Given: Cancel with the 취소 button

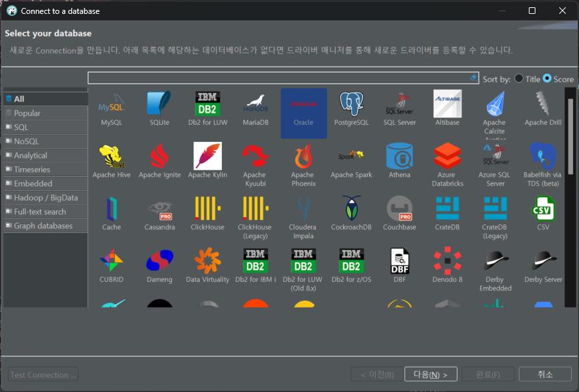Looking at the screenshot, I should point(545,374).
